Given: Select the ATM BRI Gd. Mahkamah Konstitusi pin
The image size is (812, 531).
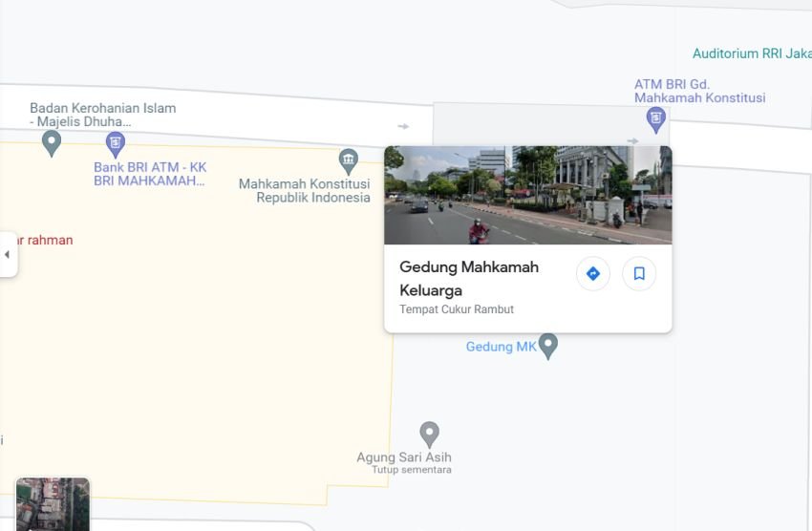Looking at the screenshot, I should [x=655, y=120].
